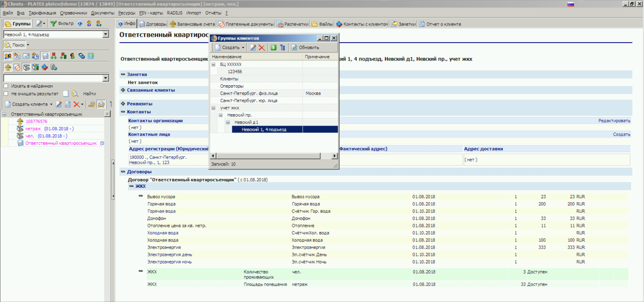Click the Группы button
Screen dimensions: 644x302
point(18,24)
